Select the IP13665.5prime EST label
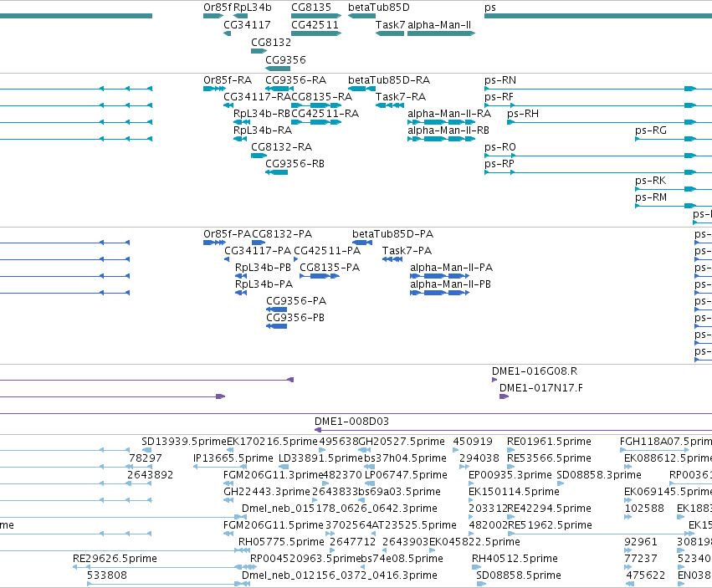 [x=233, y=458]
